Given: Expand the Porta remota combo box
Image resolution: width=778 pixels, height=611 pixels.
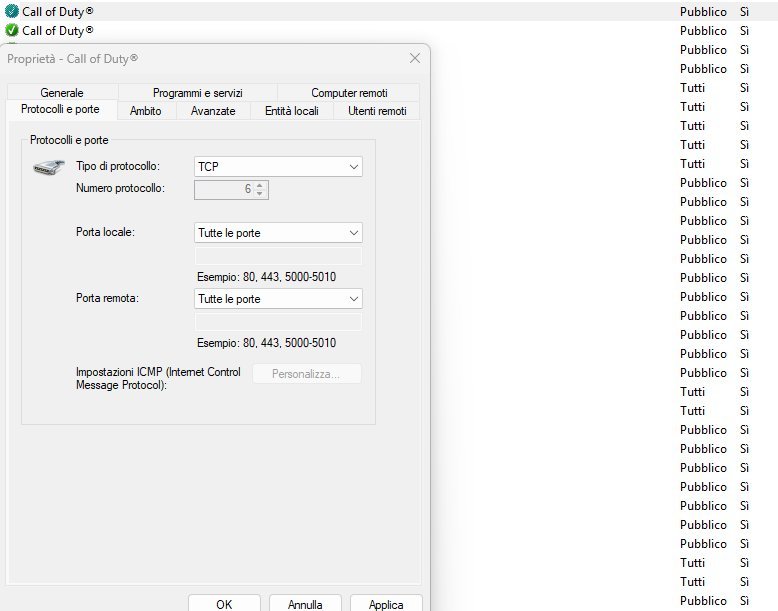Looking at the screenshot, I should [x=278, y=299].
